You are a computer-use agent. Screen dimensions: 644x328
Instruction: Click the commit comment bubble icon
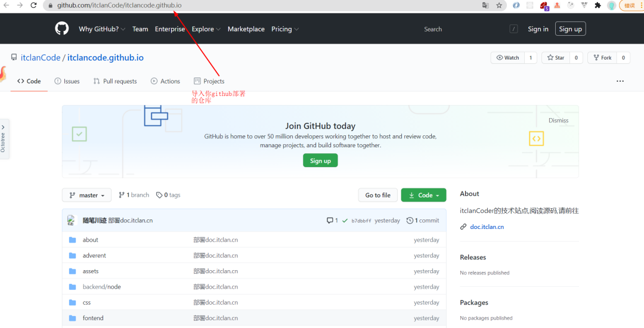pos(329,221)
